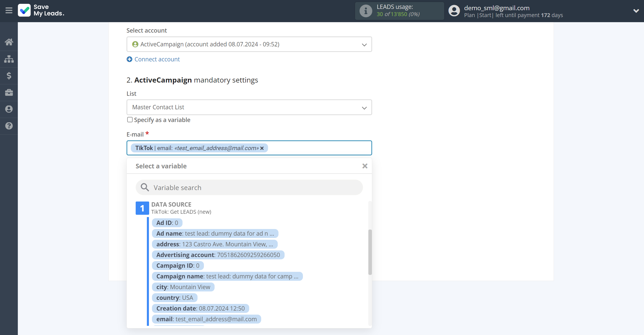Click the LEADS usage info icon
This screenshot has width=644, height=335.
click(x=366, y=11)
